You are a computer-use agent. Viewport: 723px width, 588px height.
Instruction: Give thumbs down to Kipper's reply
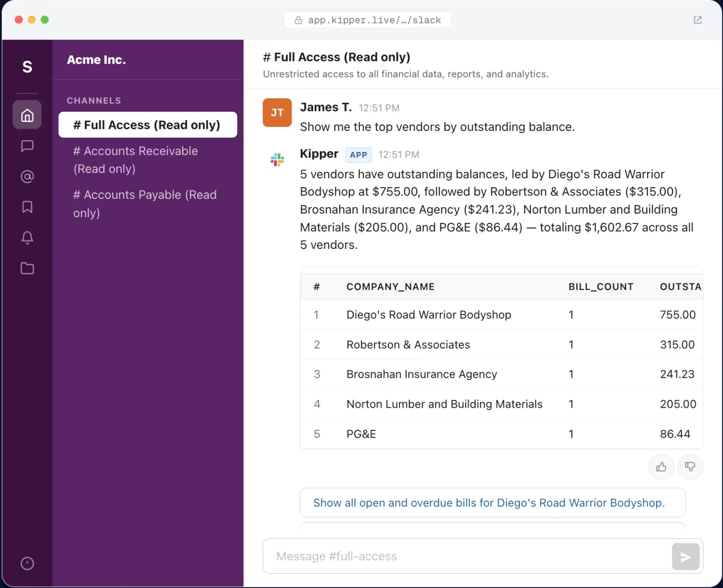tap(690, 467)
